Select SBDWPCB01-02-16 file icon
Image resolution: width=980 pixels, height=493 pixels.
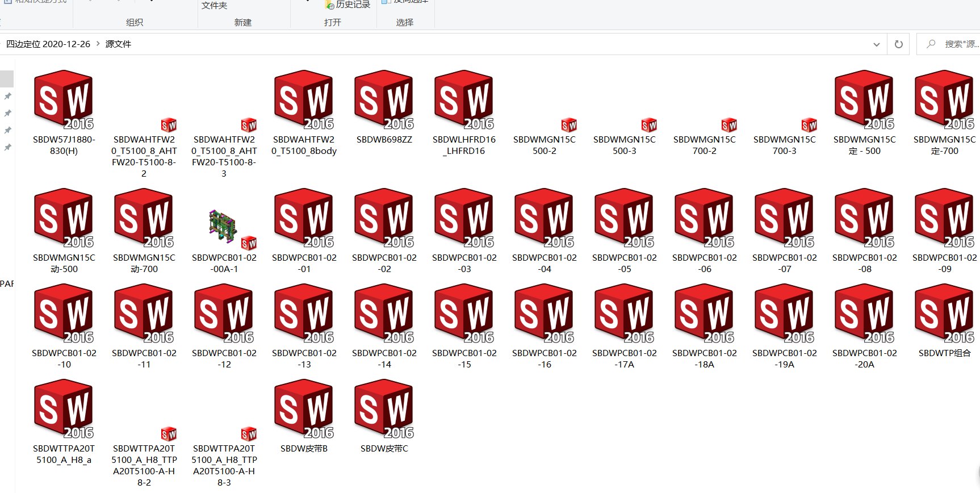click(x=544, y=314)
